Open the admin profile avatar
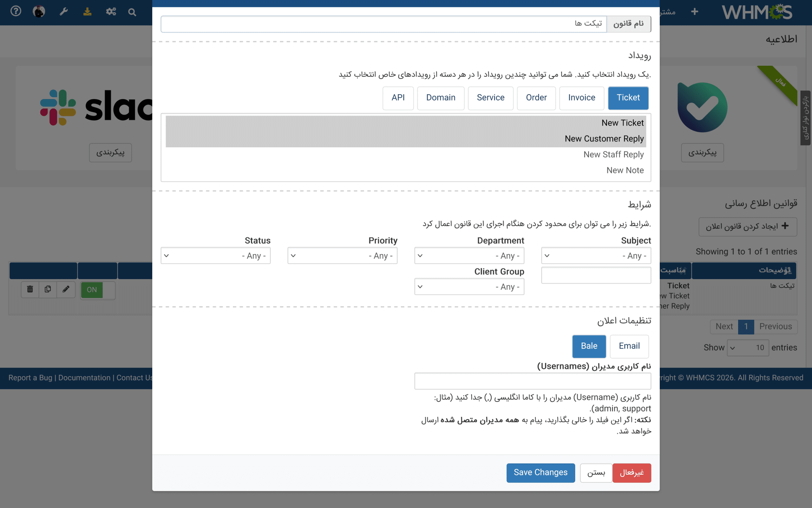This screenshot has width=812, height=508. click(x=39, y=11)
